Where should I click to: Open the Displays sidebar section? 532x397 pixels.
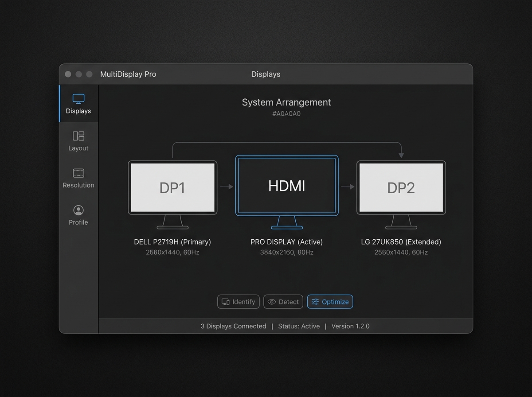click(78, 104)
